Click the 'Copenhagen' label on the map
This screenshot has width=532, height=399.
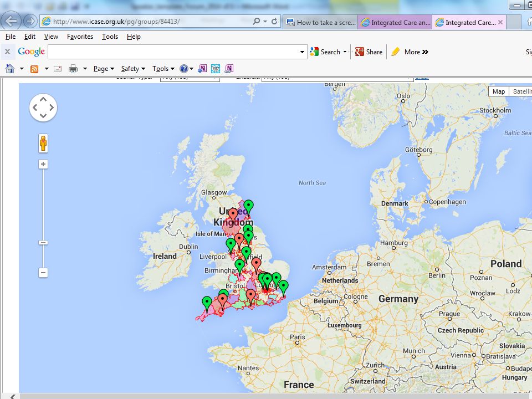point(447,202)
